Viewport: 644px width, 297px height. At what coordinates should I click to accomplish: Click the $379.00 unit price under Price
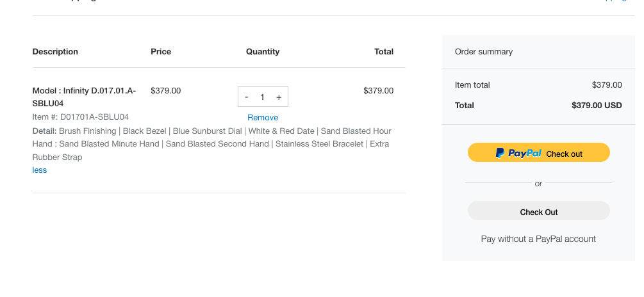tap(166, 91)
